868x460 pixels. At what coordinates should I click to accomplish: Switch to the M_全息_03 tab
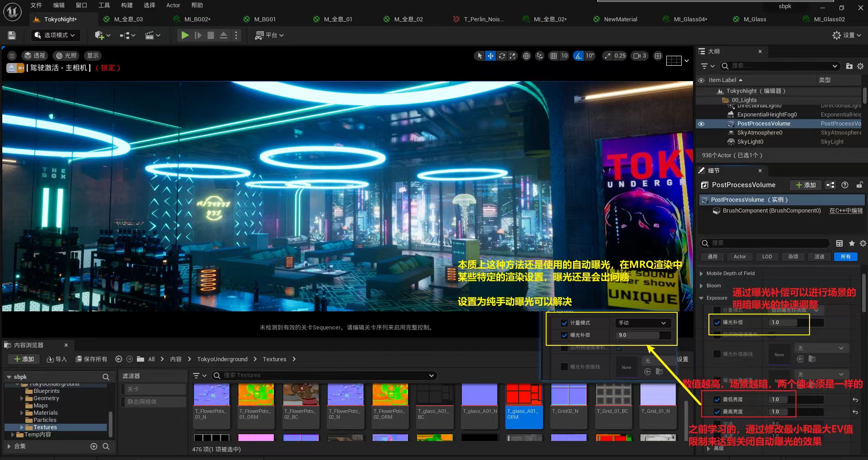pyautogui.click(x=128, y=19)
